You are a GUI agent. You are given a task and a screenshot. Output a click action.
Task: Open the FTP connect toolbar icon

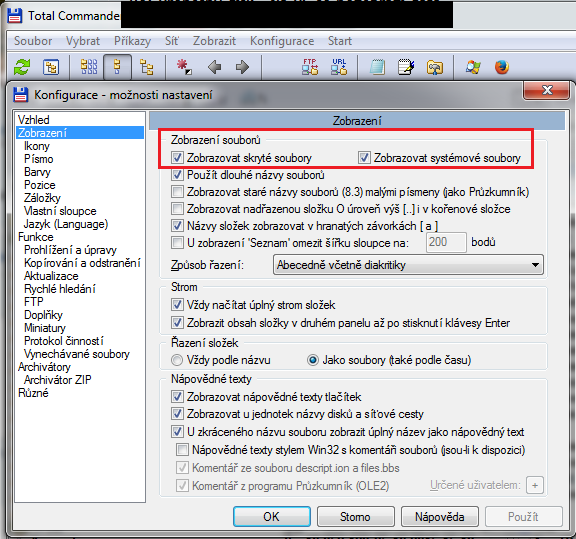pos(310,67)
